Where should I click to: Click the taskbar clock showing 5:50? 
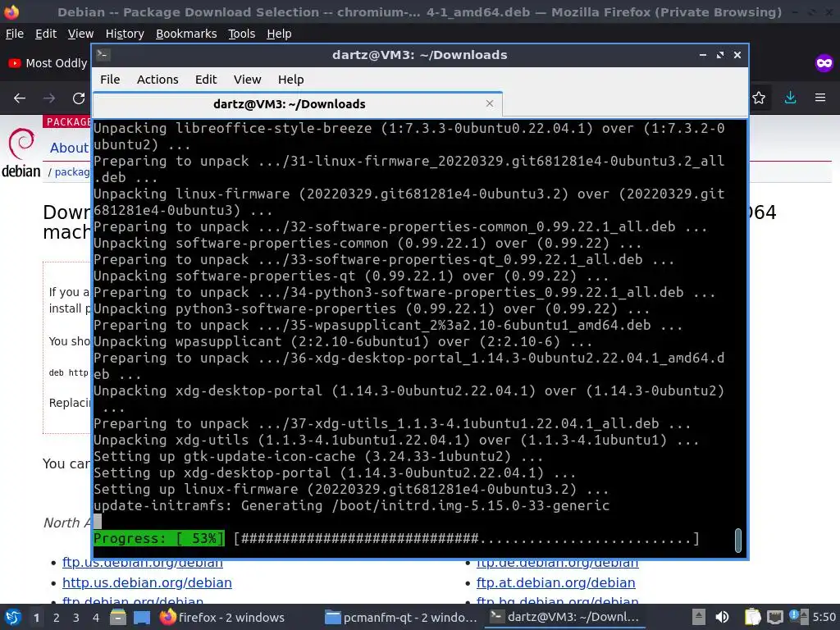pos(824,617)
